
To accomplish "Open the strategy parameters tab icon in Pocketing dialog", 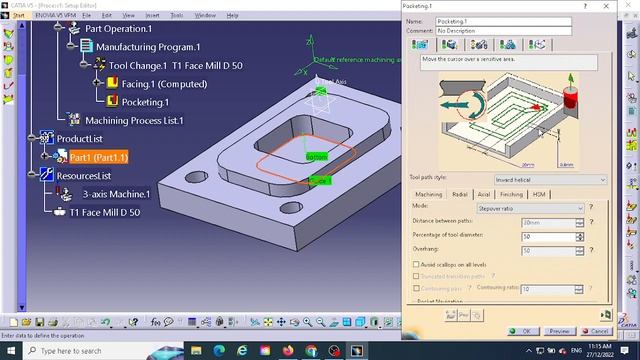I will coord(420,44).
